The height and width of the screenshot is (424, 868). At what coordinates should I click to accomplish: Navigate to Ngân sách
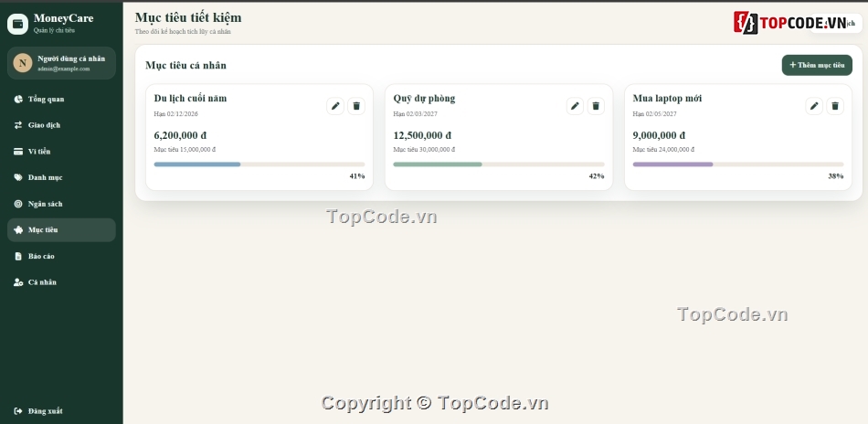click(x=61, y=204)
